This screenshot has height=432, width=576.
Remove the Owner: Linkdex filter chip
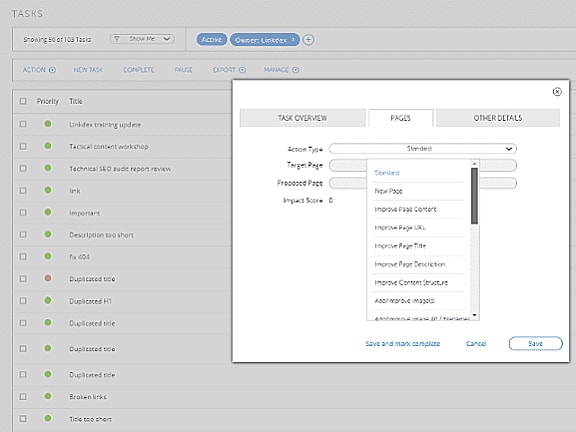(x=293, y=39)
